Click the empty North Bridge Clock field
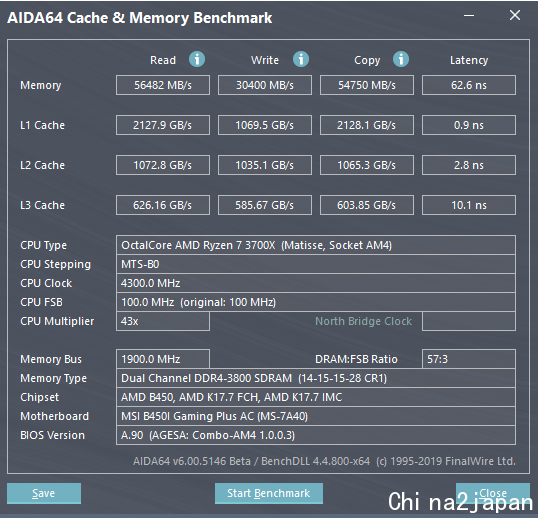The width and height of the screenshot is (538, 518). pos(469,321)
